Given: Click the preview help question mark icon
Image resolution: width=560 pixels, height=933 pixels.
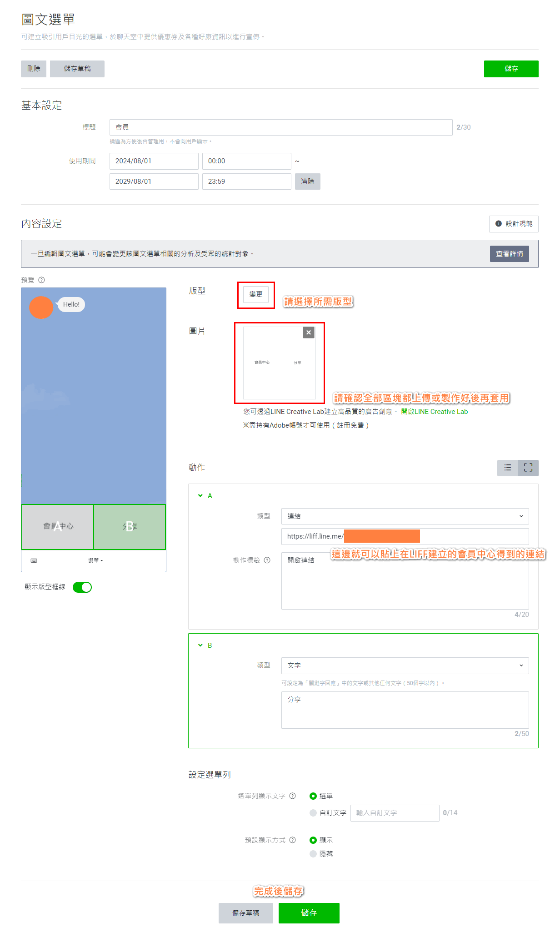Looking at the screenshot, I should click(42, 280).
